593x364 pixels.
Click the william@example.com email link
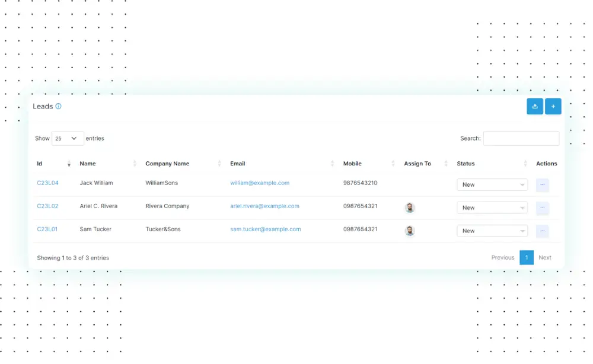(260, 183)
